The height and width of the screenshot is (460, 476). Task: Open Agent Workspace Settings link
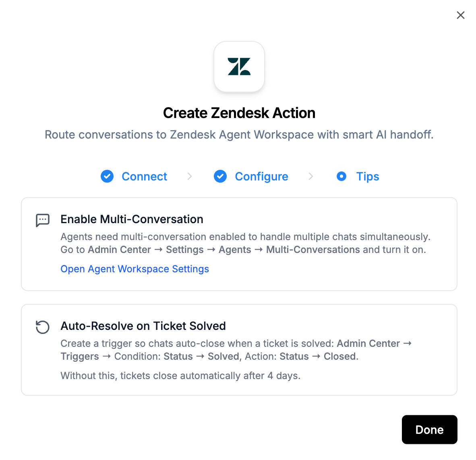point(135,269)
